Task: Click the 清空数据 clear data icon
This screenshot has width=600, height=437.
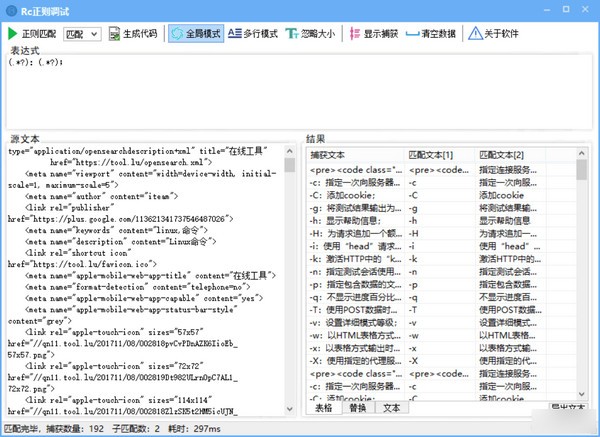Action: point(417,33)
